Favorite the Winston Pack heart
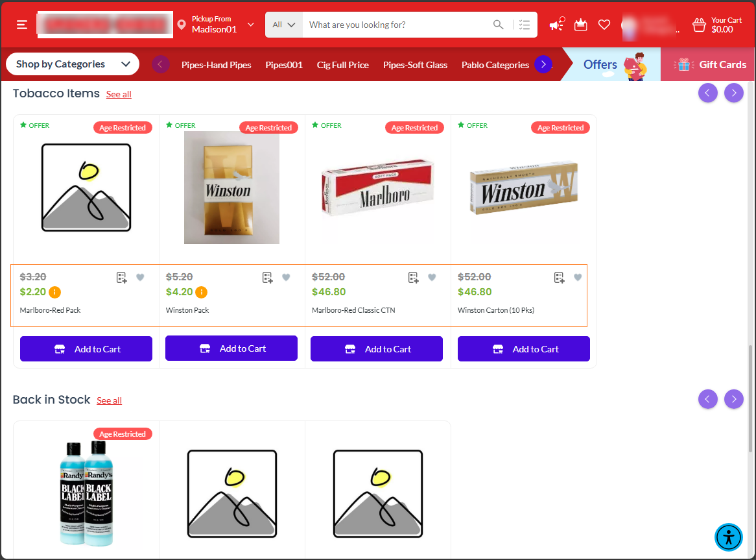The width and height of the screenshot is (756, 560). 286,277
